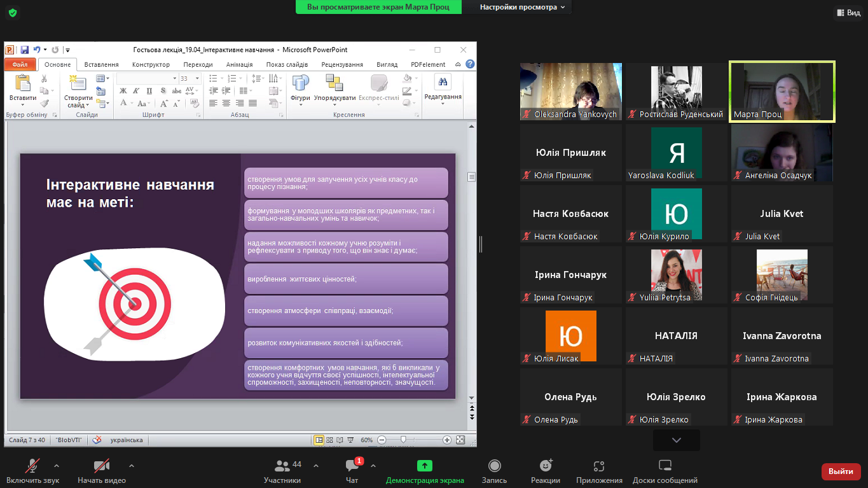Click the green security shield icon

(12, 13)
